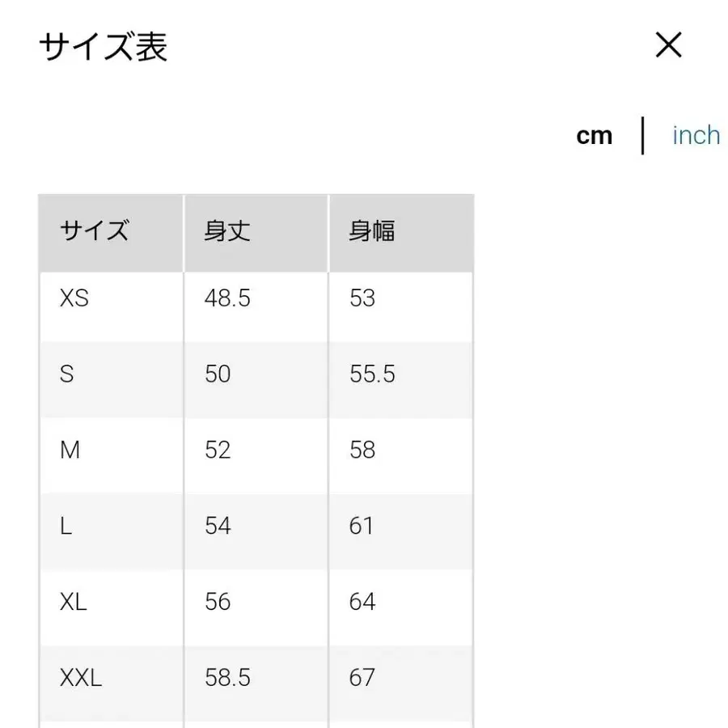Click the 64 width value for XL
Screen dimensions: 728x728
(362, 602)
